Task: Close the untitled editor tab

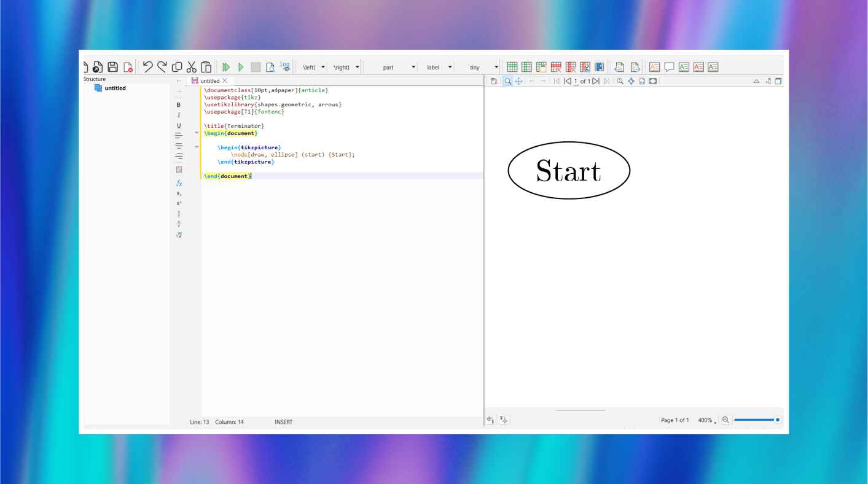Action: 225,80
